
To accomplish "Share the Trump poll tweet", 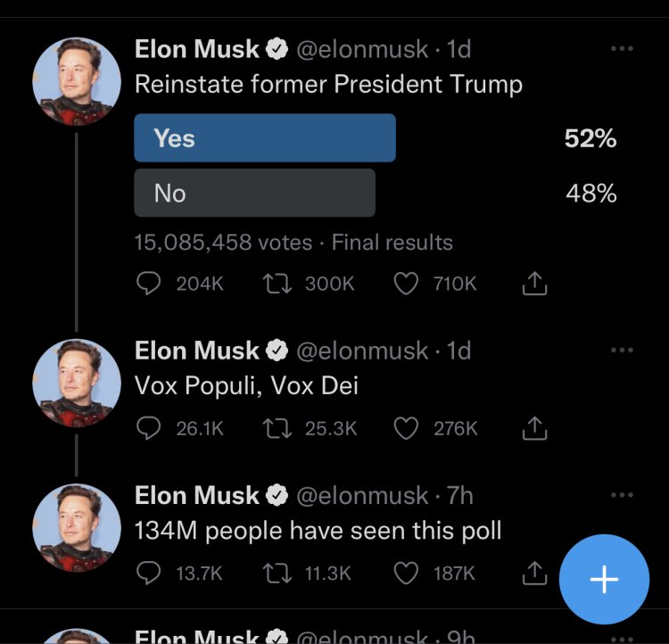I will point(533,284).
